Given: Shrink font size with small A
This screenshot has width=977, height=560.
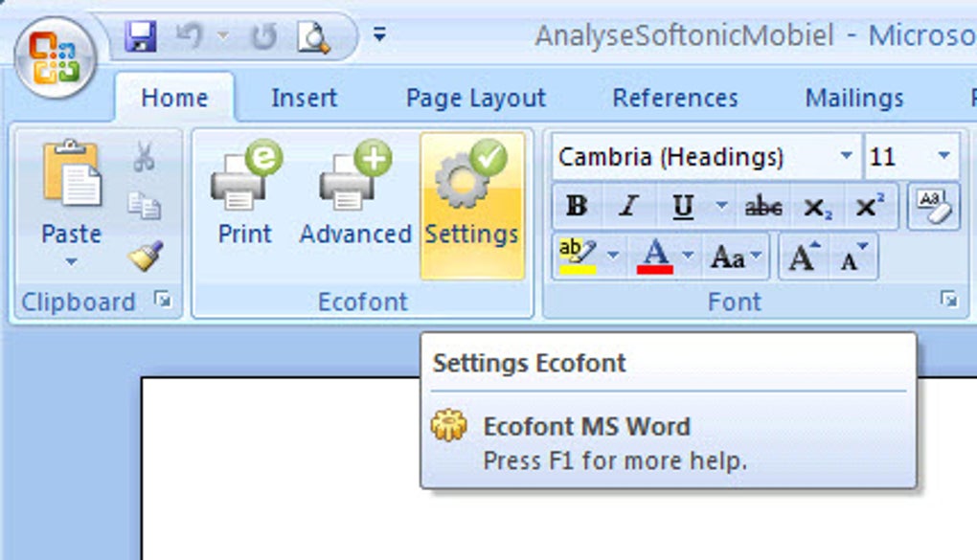Looking at the screenshot, I should pos(853,257).
